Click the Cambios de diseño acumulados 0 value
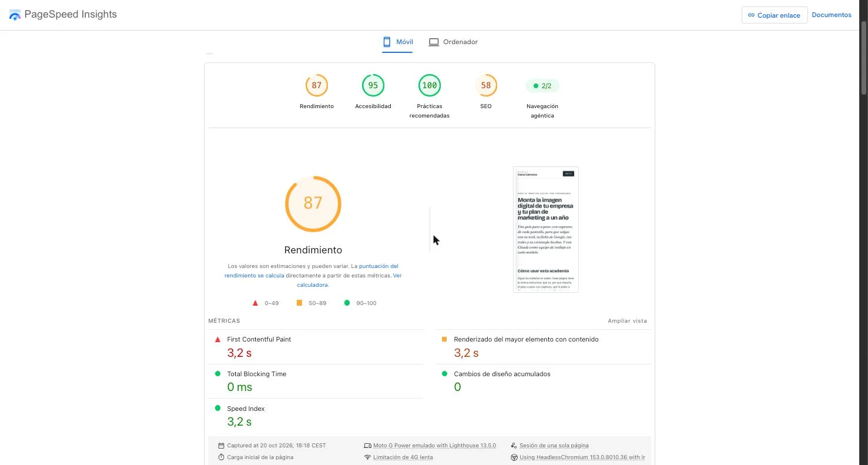The height and width of the screenshot is (465, 868). point(457,387)
